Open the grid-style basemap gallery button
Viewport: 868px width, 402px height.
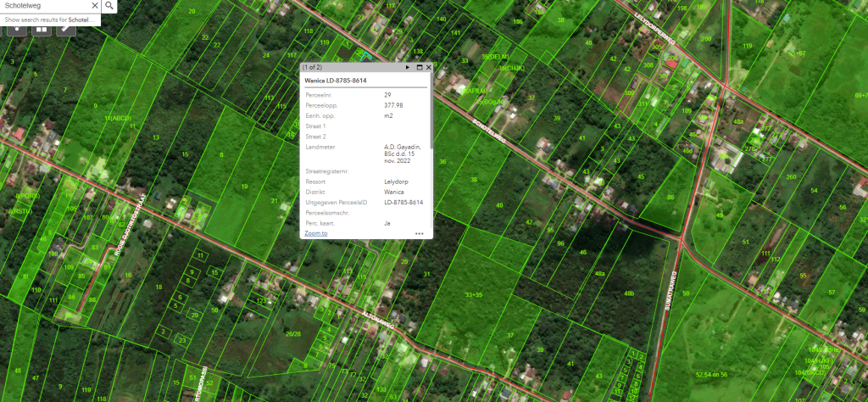click(41, 29)
